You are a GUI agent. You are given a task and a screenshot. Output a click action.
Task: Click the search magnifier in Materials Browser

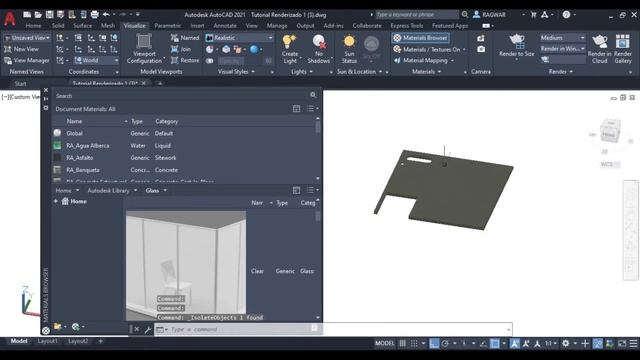click(313, 95)
